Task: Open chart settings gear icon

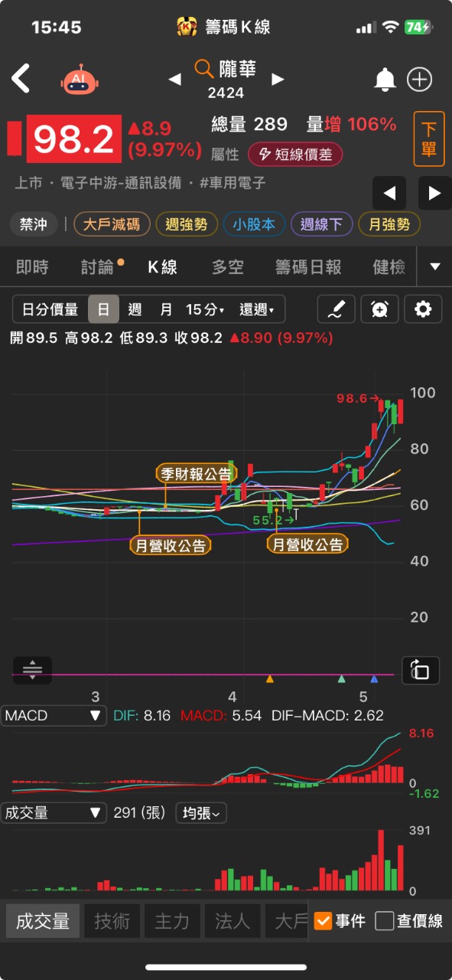Action: point(423,309)
